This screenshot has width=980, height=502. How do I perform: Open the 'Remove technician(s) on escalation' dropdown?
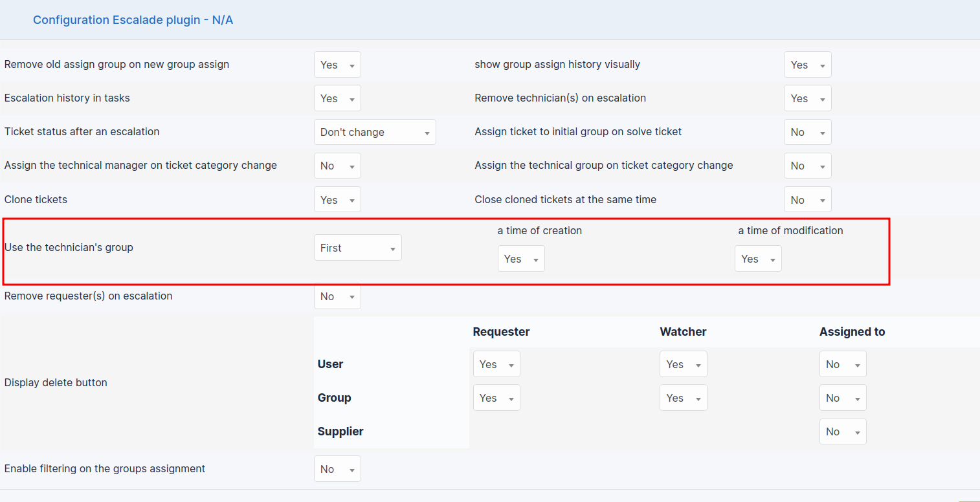click(x=807, y=98)
